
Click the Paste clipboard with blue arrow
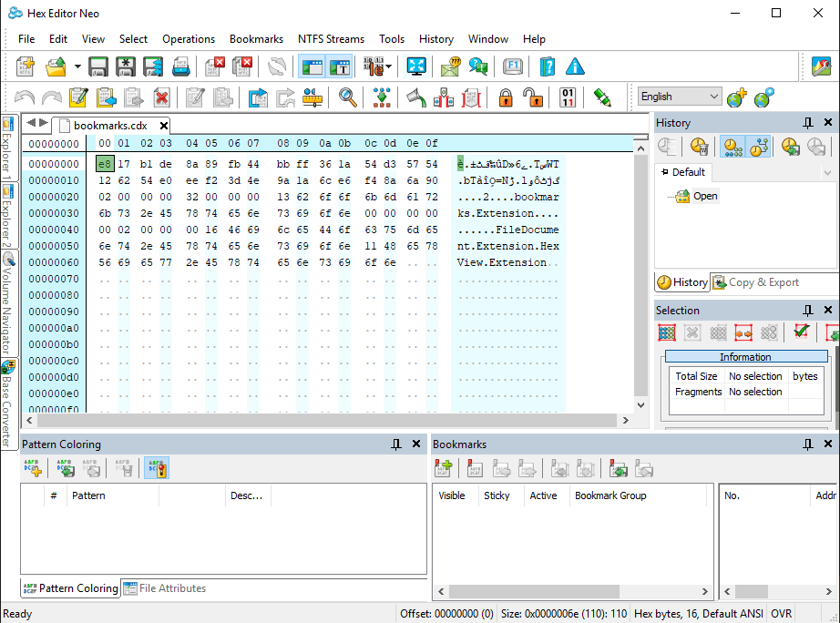[106, 97]
